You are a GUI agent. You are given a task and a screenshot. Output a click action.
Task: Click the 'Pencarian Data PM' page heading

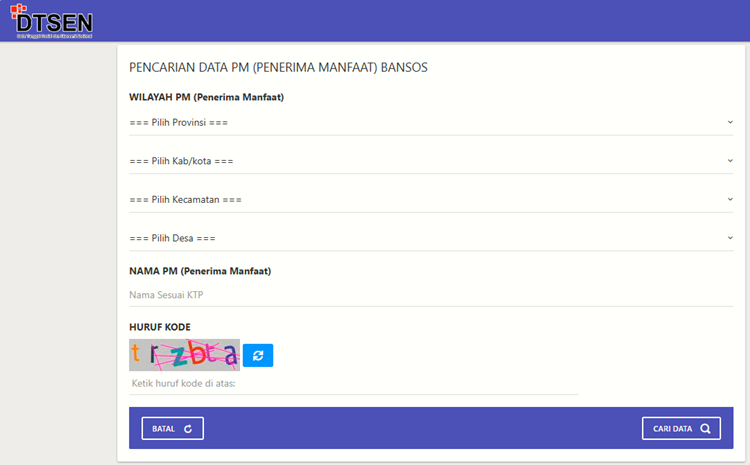(x=278, y=68)
